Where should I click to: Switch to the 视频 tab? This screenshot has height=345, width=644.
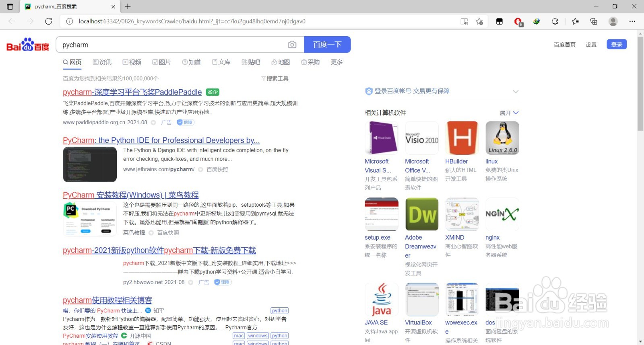click(132, 62)
